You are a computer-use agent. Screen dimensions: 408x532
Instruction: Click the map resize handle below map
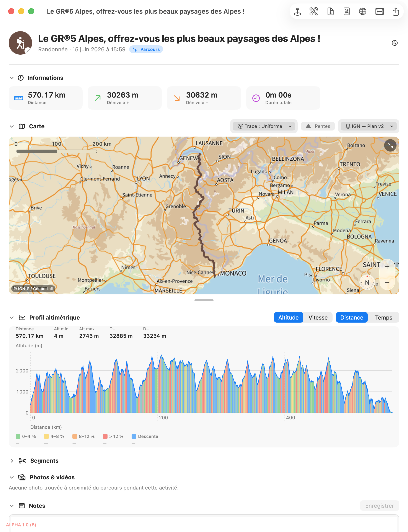pyautogui.click(x=204, y=300)
